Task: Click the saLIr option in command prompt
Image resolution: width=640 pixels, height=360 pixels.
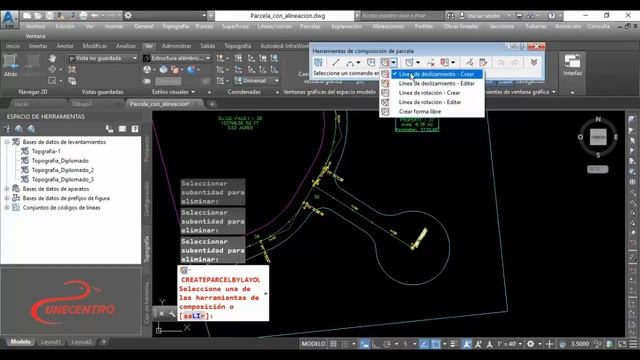Action: click(194, 316)
